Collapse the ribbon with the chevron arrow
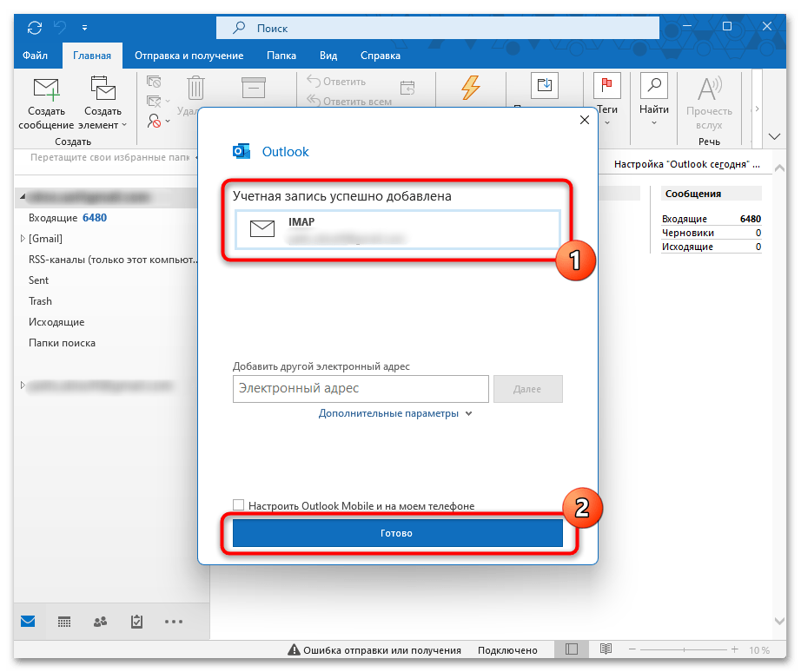This screenshot has width=801, height=672. coord(774,138)
